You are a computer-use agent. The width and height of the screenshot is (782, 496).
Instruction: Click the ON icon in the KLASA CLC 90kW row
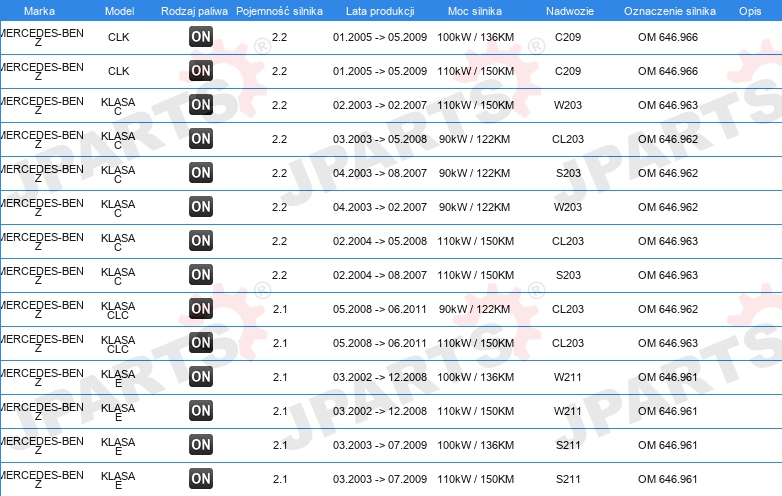201,309
